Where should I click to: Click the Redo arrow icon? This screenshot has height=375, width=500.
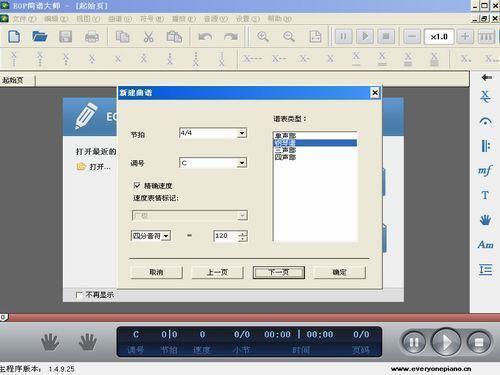point(231,37)
